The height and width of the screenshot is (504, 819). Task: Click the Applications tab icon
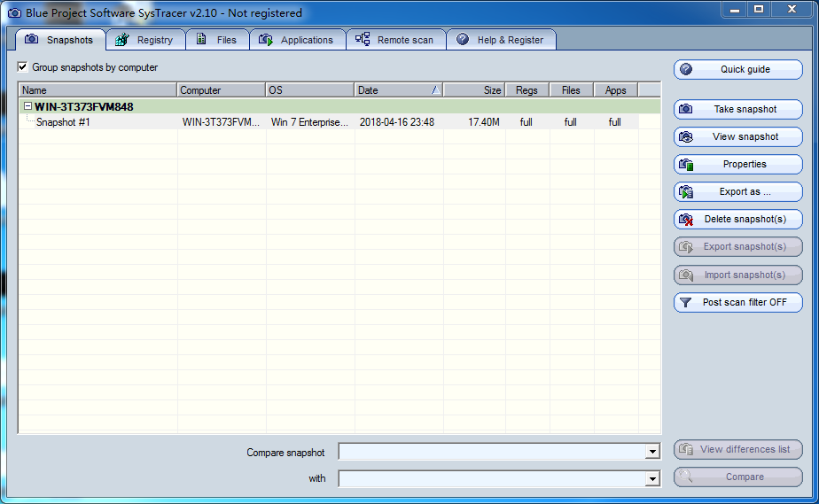pos(266,39)
